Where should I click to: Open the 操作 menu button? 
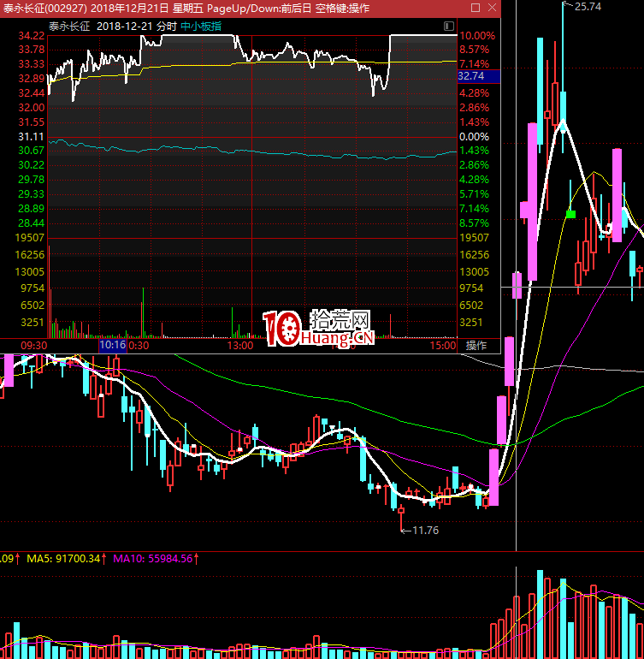click(x=476, y=346)
